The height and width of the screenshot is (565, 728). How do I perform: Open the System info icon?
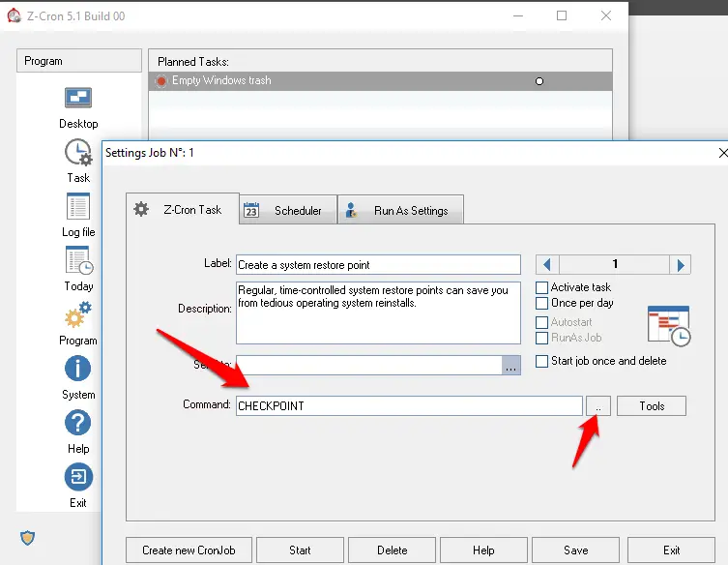point(77,369)
